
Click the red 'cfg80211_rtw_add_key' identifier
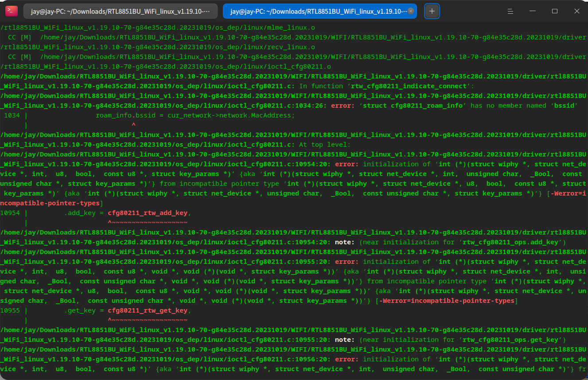(148, 213)
